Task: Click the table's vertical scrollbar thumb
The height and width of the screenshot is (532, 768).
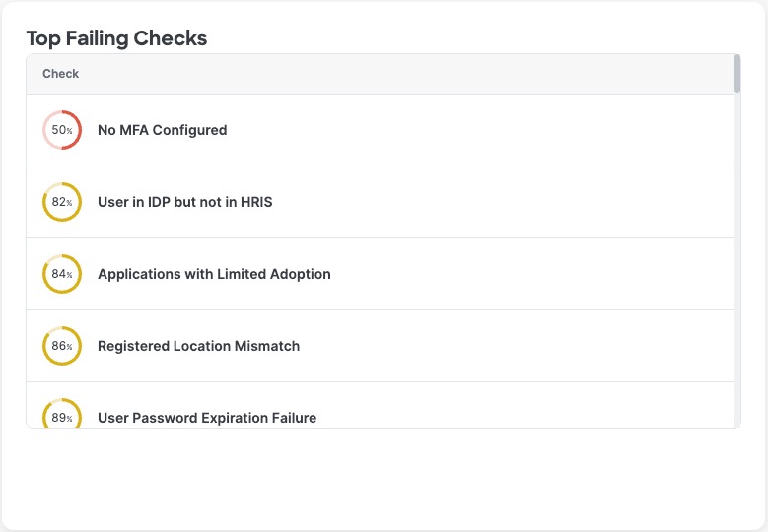Action: coord(737,74)
